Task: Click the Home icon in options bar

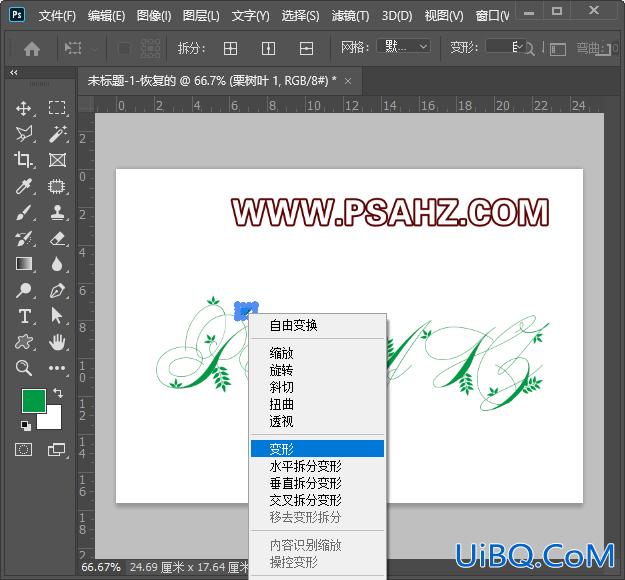Action: point(32,49)
